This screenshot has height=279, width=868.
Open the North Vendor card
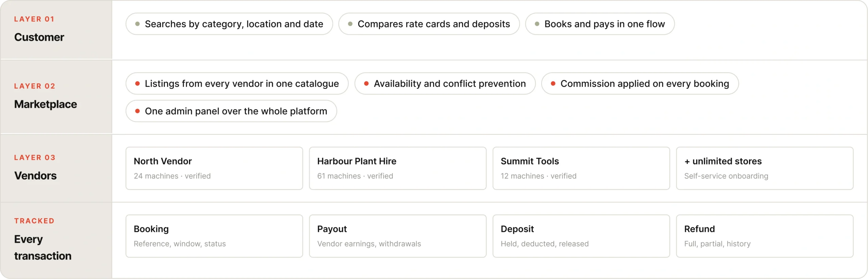(214, 168)
